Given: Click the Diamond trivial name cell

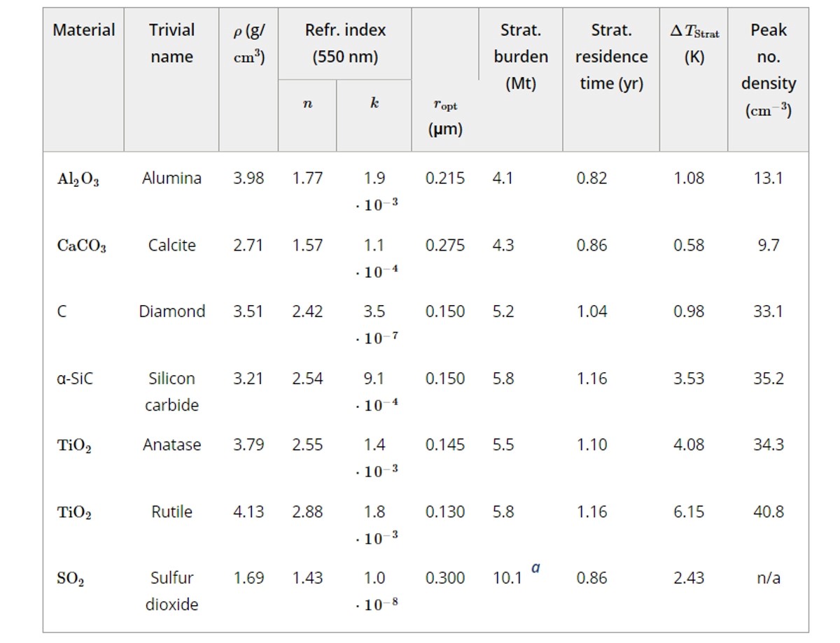Looking at the screenshot, I should tap(171, 311).
